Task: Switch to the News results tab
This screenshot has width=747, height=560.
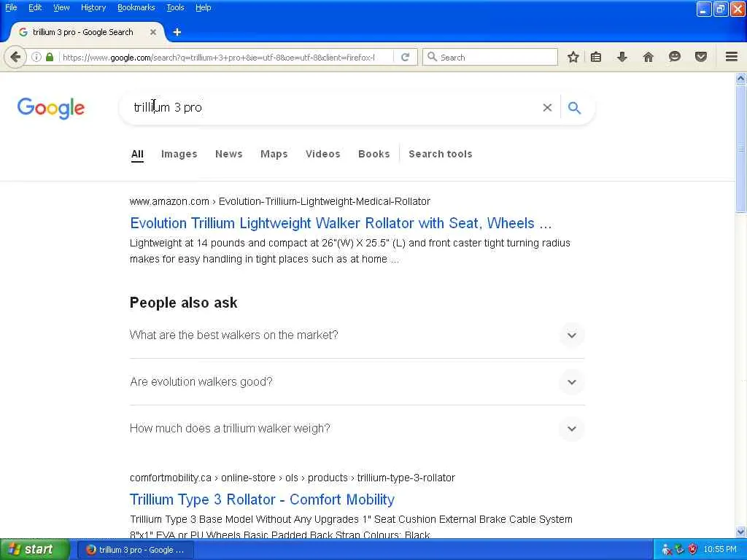Action: [228, 154]
